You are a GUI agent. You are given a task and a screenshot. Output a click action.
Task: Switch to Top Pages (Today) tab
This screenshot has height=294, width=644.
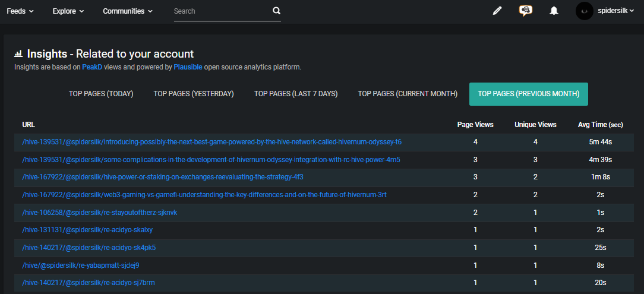click(x=101, y=94)
